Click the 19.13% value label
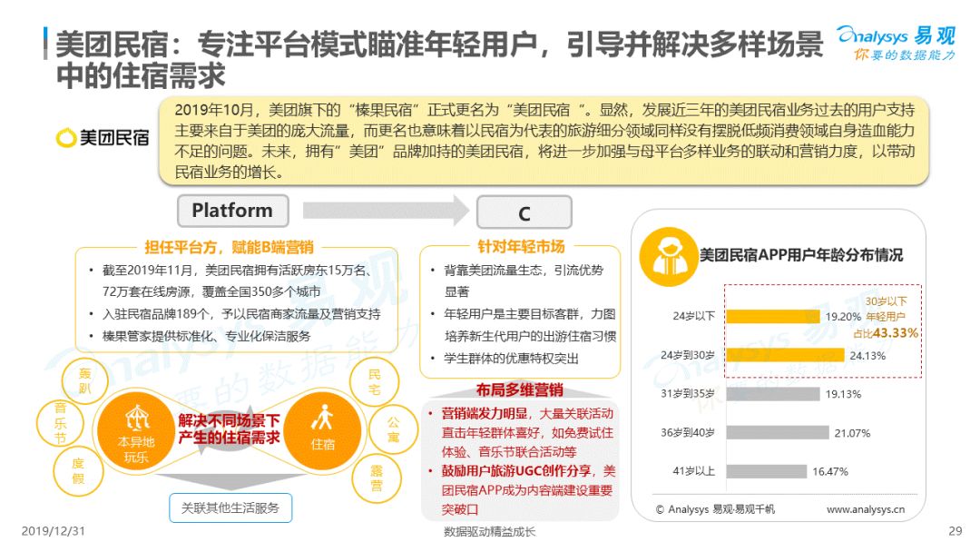This screenshot has height=552, width=980. (x=843, y=394)
